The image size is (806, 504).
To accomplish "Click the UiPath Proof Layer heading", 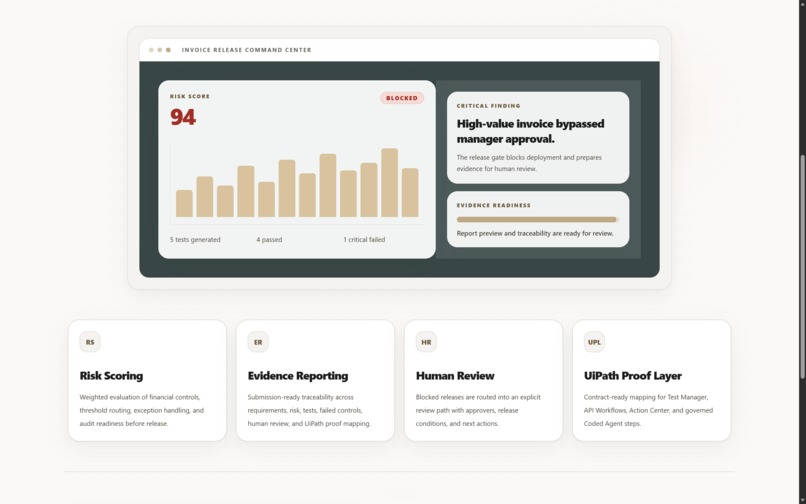I will point(633,376).
